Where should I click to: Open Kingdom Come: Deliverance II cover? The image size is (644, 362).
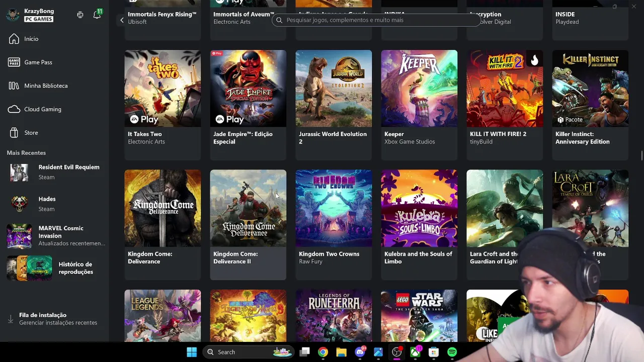pyautogui.click(x=248, y=208)
